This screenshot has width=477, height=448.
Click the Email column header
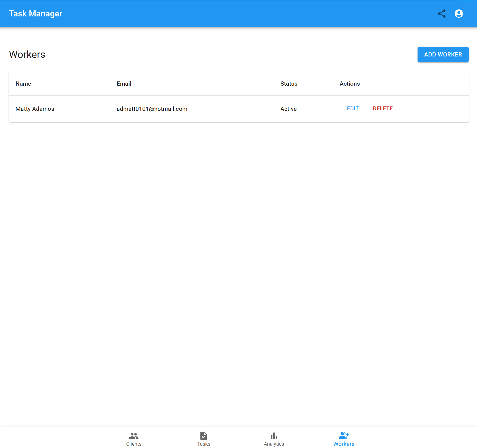point(124,84)
